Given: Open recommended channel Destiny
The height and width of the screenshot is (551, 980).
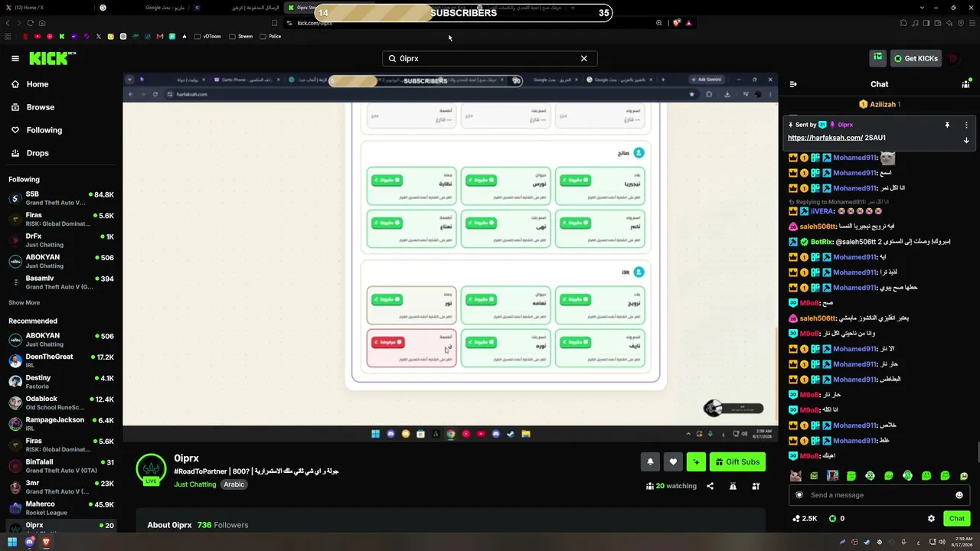Looking at the screenshot, I should (61, 382).
